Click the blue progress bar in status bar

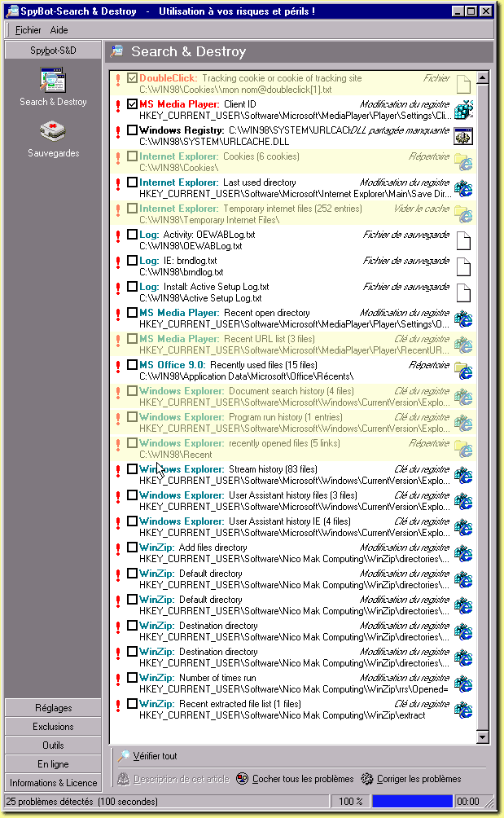[x=412, y=802]
